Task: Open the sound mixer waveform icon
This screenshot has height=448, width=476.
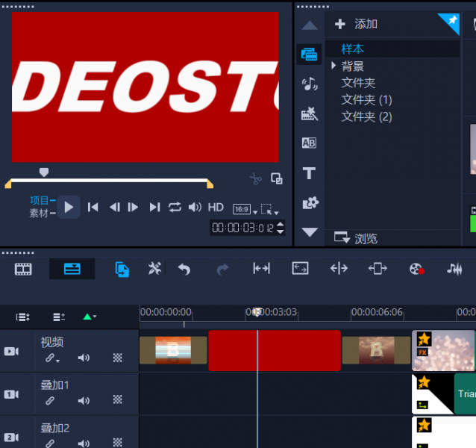Action: (x=454, y=270)
